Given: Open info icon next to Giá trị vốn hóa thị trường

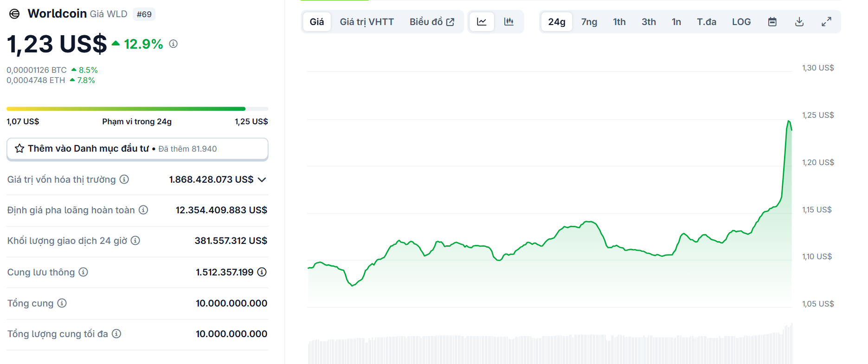Looking at the screenshot, I should (124, 179).
